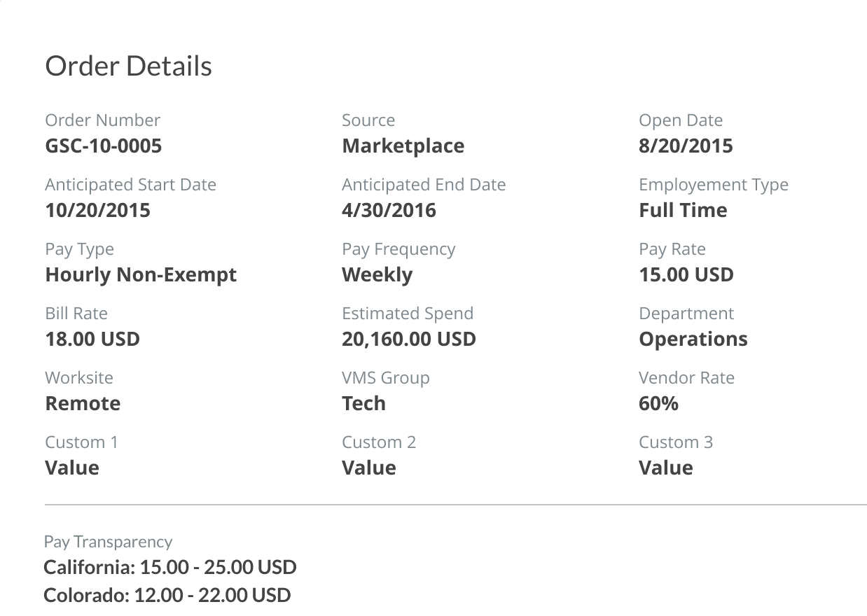The height and width of the screenshot is (616, 867).
Task: Click the Custom 2 label
Action: (379, 442)
